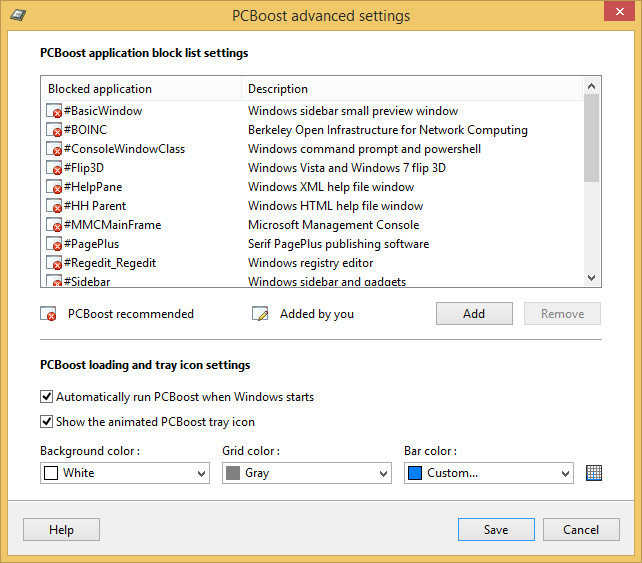The image size is (642, 563).
Task: Click the blocked icon beside #BasicWindow
Action: tap(54, 111)
